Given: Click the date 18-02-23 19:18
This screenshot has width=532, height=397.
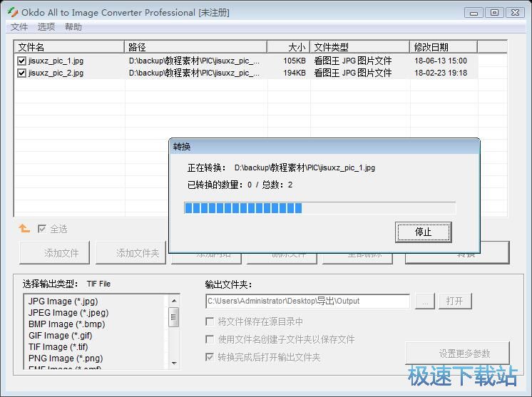Looking at the screenshot, I should pos(441,73).
